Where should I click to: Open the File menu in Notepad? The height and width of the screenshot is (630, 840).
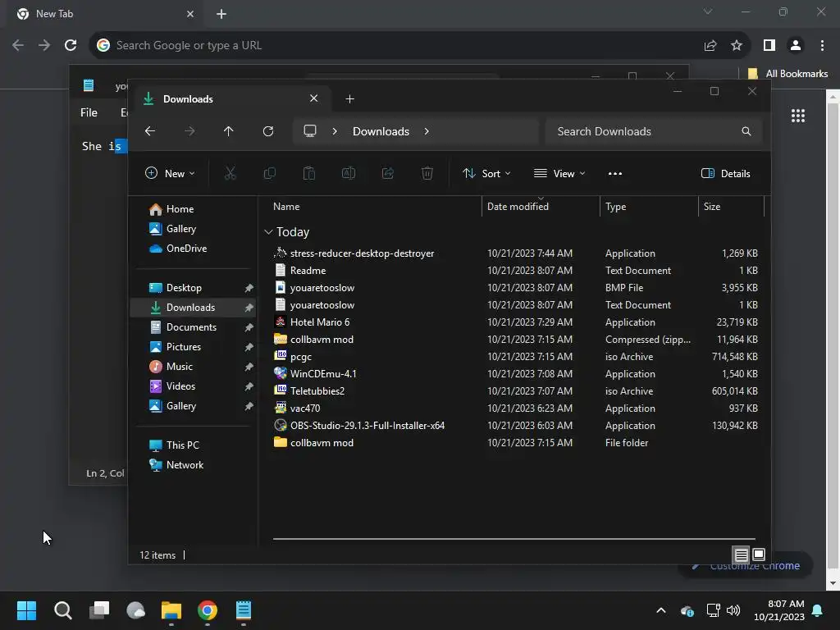[89, 112]
